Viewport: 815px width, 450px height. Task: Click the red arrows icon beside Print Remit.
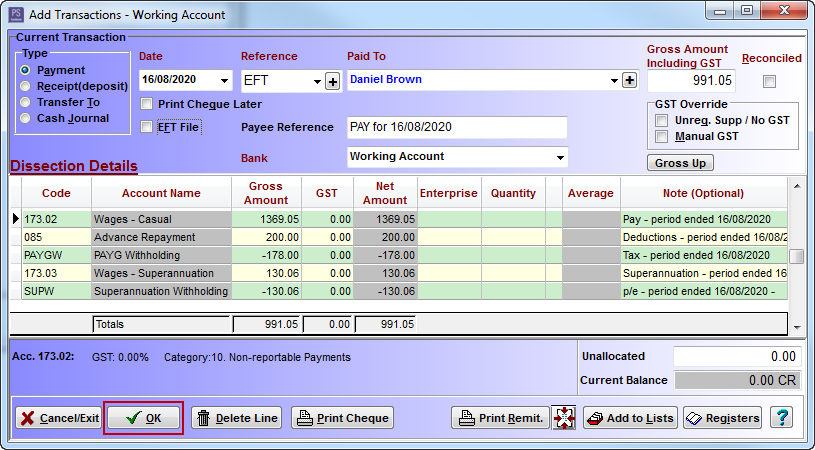[564, 418]
